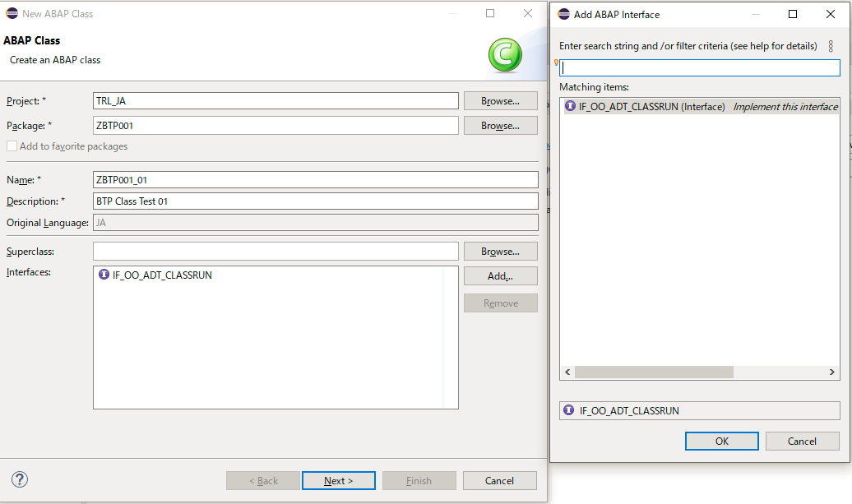
Task: Click the SAP icon in New ABAP Class titlebar
Action: [13, 13]
